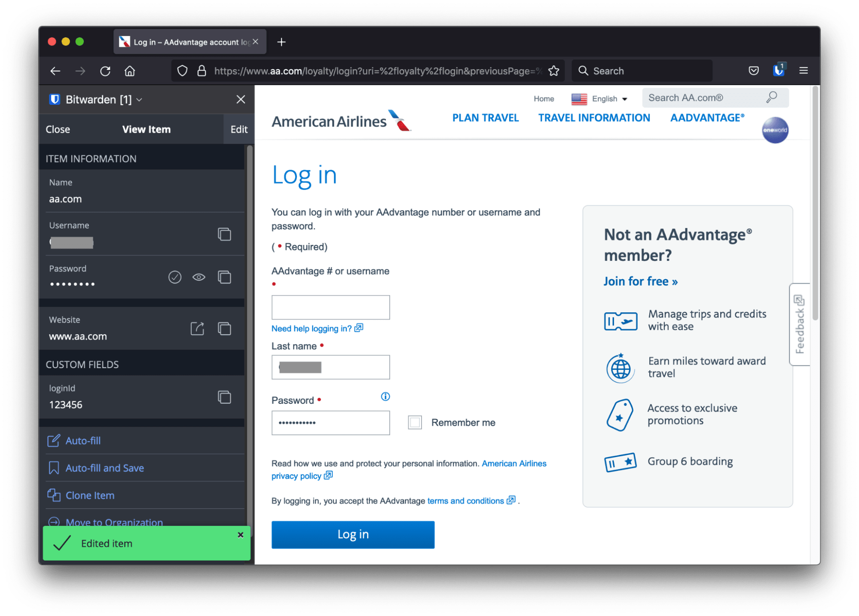
Task: Go back to previous page
Action: coord(55,71)
